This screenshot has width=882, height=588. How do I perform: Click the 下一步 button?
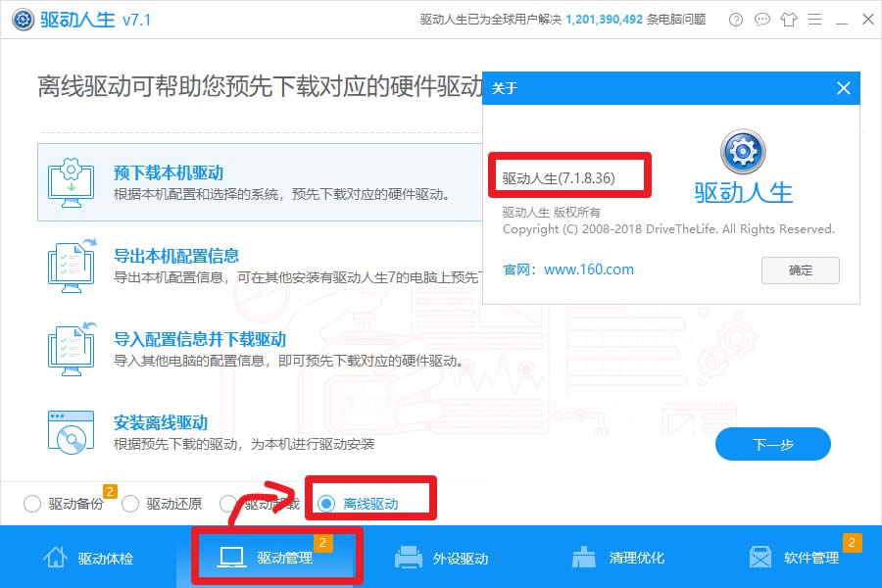coord(773,444)
